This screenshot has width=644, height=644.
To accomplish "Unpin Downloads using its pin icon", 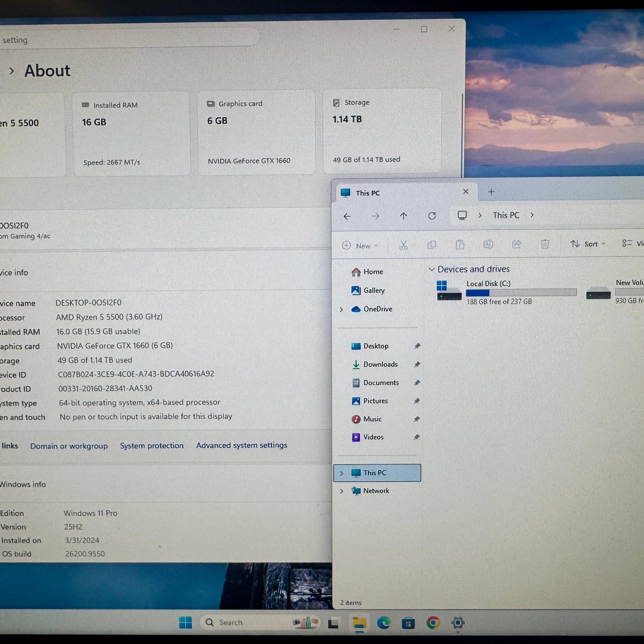I will [417, 364].
